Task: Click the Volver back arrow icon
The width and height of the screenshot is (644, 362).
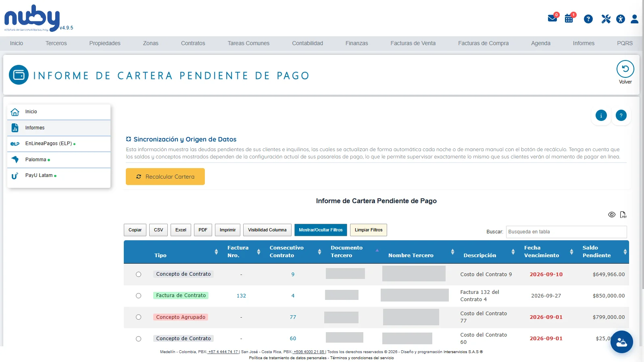Action: (x=625, y=69)
